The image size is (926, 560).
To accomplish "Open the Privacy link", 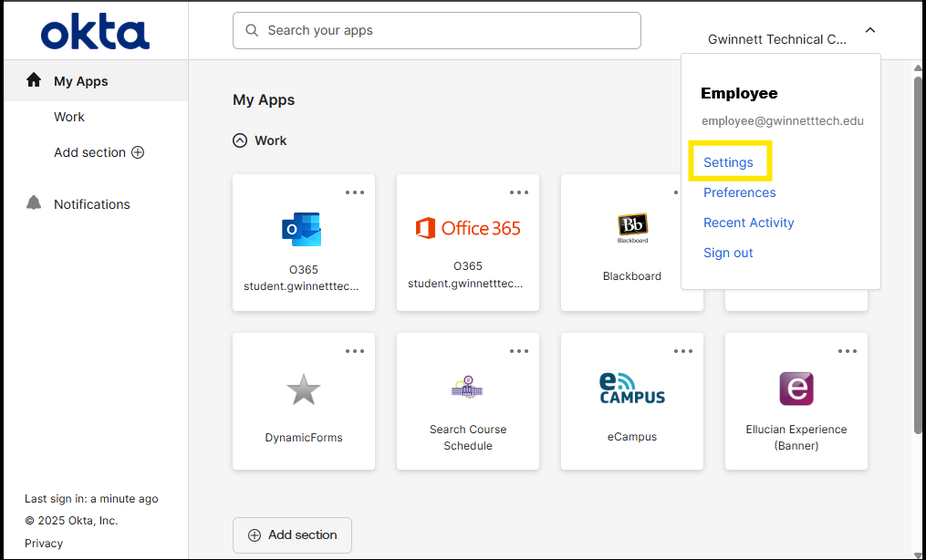I will tap(43, 543).
